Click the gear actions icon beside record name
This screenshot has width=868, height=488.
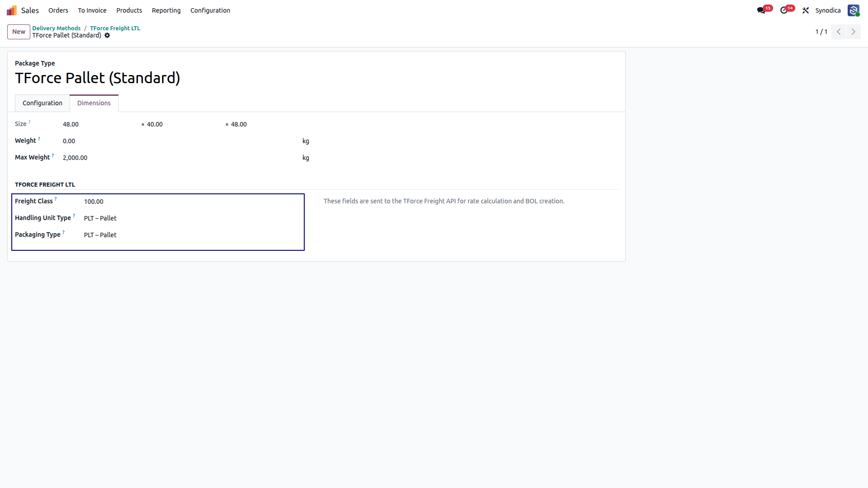pyautogui.click(x=107, y=35)
